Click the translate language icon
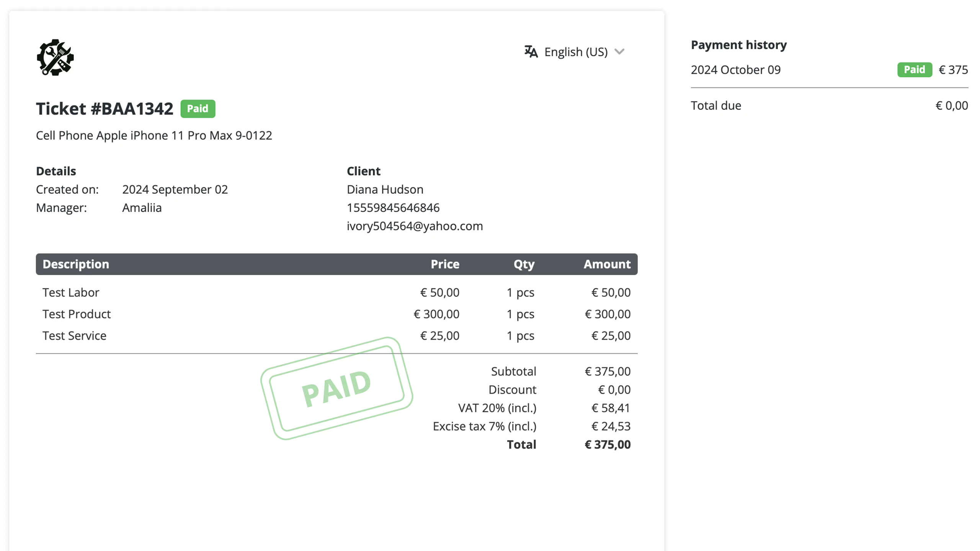Screen dimensions: 980x551 tap(531, 52)
